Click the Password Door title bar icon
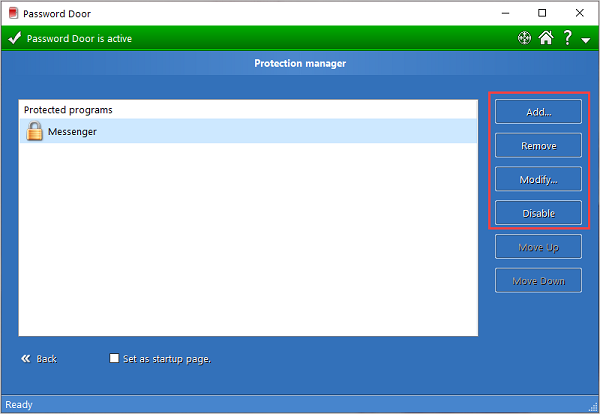The height and width of the screenshot is (414, 600). point(13,13)
